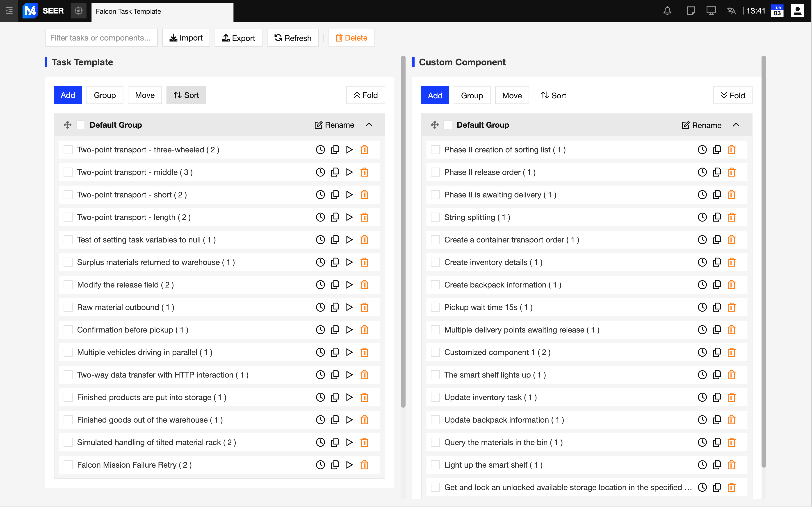The height and width of the screenshot is (507, 812).
Task: Tick the Custom Component Default Group checkbox
Action: (x=448, y=125)
